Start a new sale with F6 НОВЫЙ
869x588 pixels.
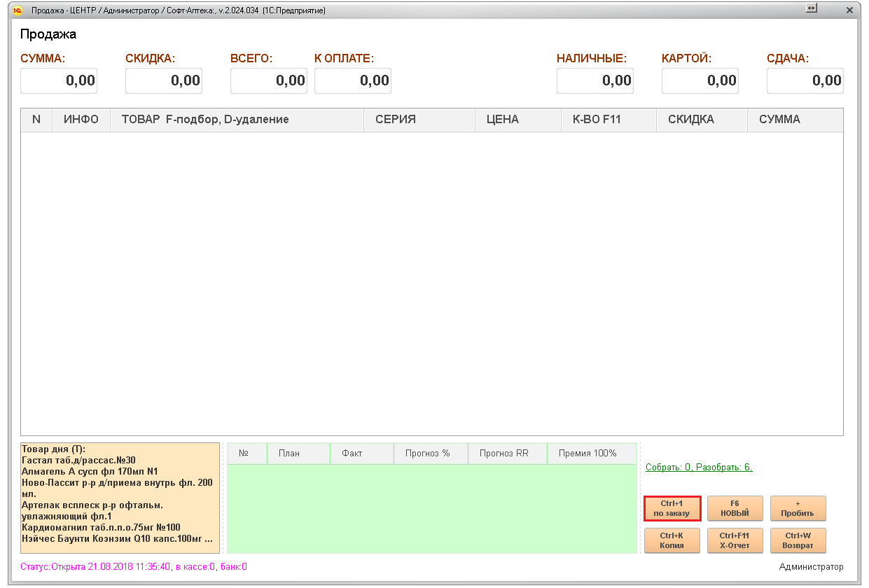[735, 508]
